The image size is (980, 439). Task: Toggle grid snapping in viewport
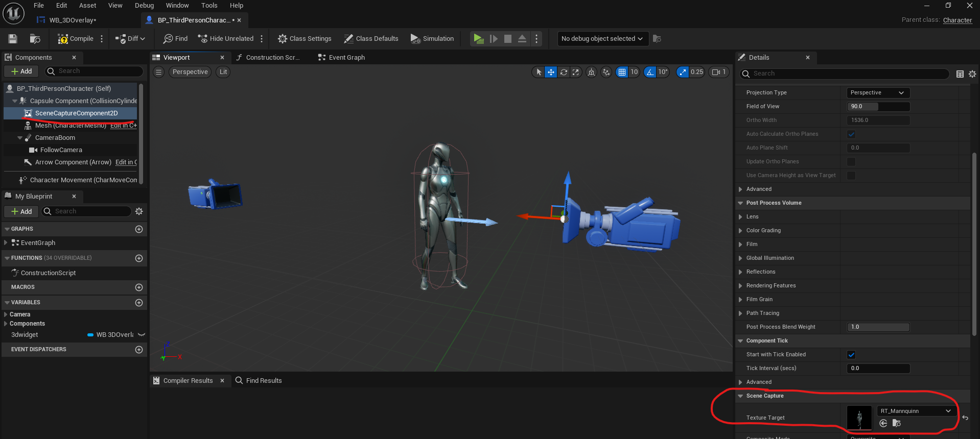(622, 72)
